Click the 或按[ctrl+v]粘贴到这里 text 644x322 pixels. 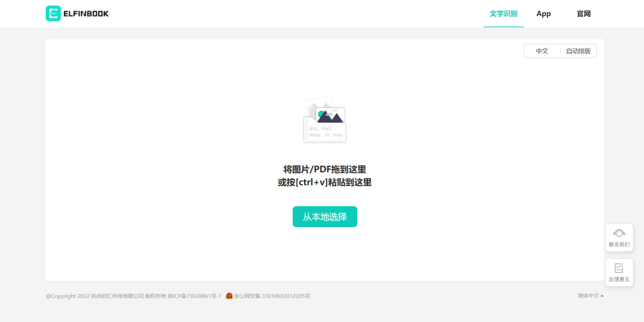coord(325,183)
